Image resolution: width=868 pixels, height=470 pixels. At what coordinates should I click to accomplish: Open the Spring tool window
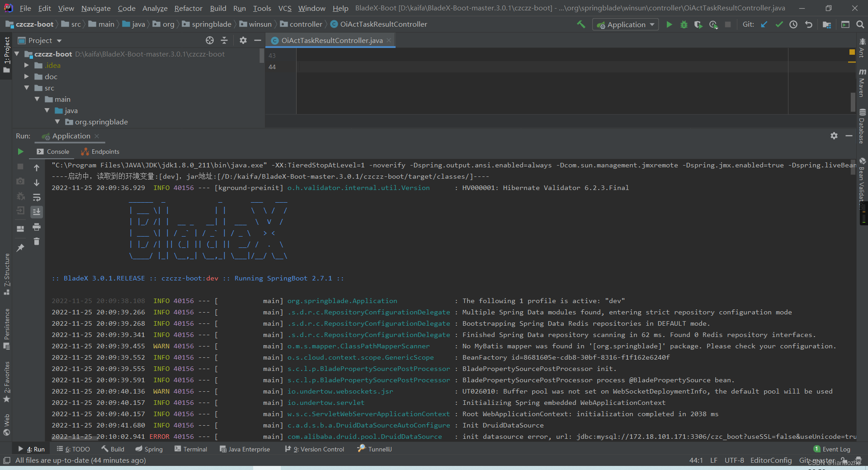pyautogui.click(x=149, y=449)
